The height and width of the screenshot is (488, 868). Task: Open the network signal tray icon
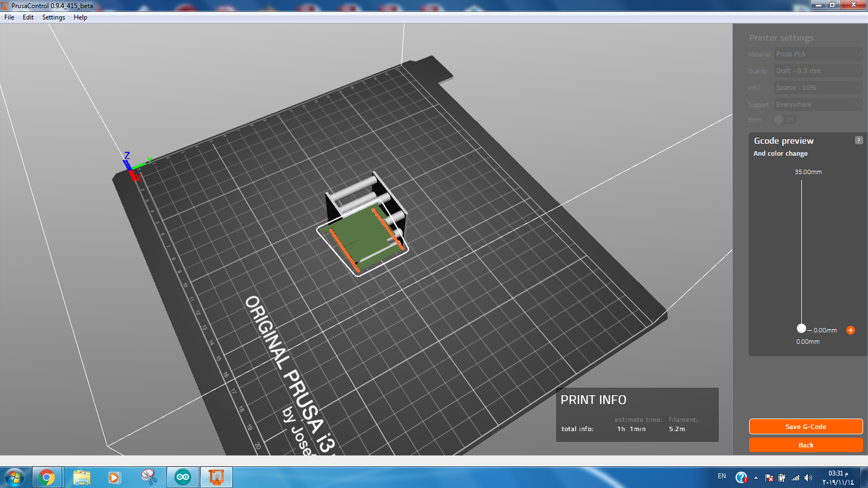pos(795,478)
